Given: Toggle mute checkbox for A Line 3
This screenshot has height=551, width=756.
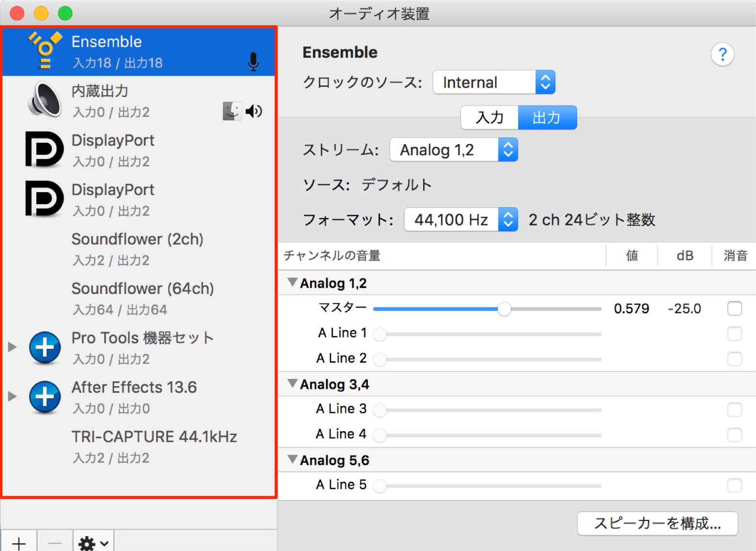Looking at the screenshot, I should (x=735, y=410).
